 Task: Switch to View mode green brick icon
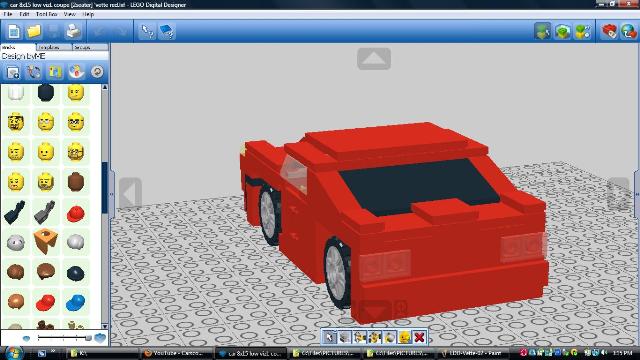pos(563,31)
